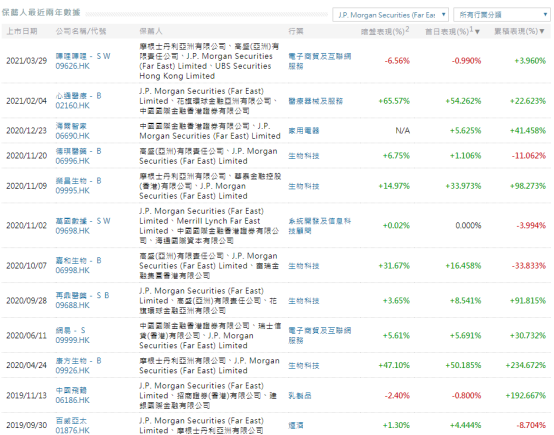Screen dimensions: 554x435
Task: Select the listing date 2020/12/23
Action: point(26,131)
